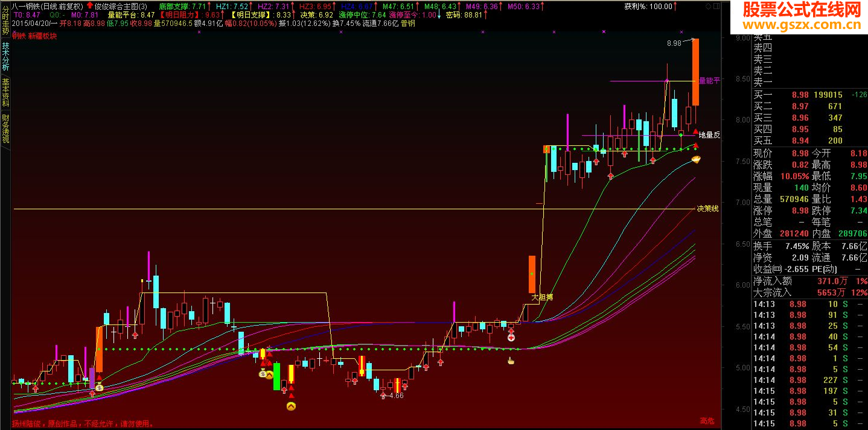Click the hand pointer icon on the chart
Screen dimensions: 868x430
[x=511, y=361]
